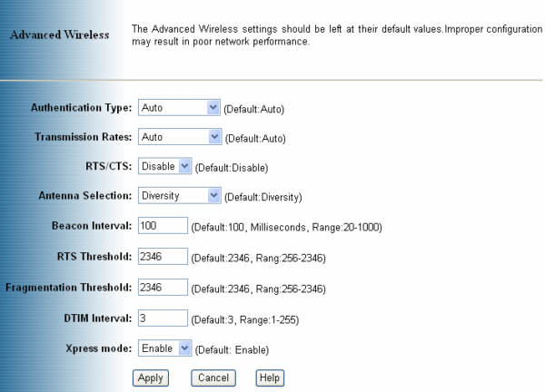This screenshot has height=392, width=545.
Task: Click the Xpress mode label
Action: (99, 348)
